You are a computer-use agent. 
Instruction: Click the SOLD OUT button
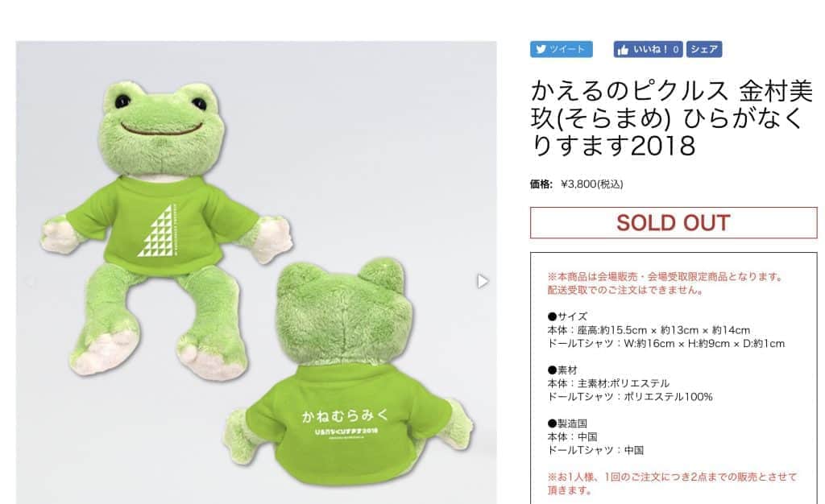[674, 223]
